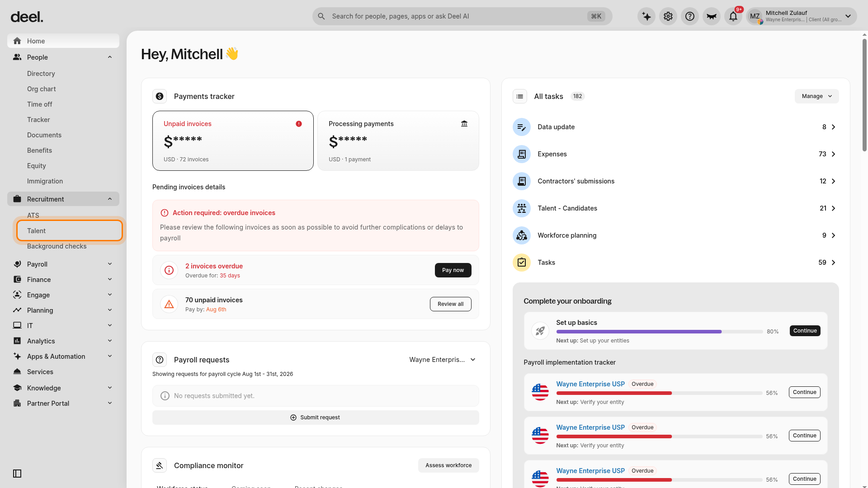Open help question mark icon
The image size is (868, 488).
pos(690,16)
